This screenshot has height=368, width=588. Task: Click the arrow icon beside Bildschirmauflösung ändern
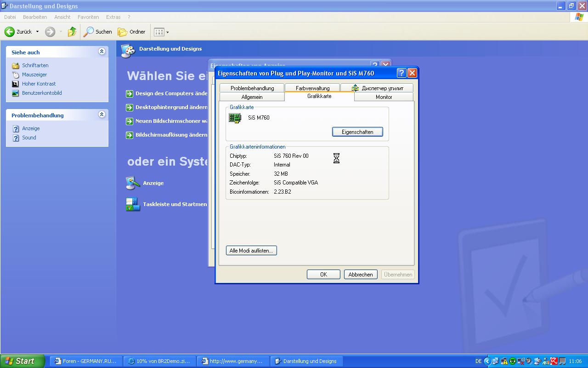pyautogui.click(x=130, y=135)
